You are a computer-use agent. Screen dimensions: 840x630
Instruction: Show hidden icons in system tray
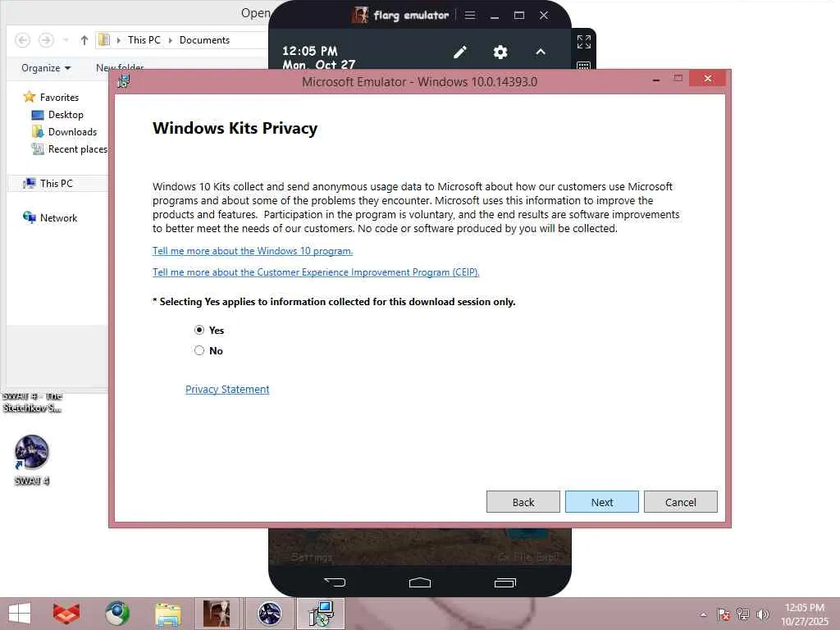pos(703,614)
